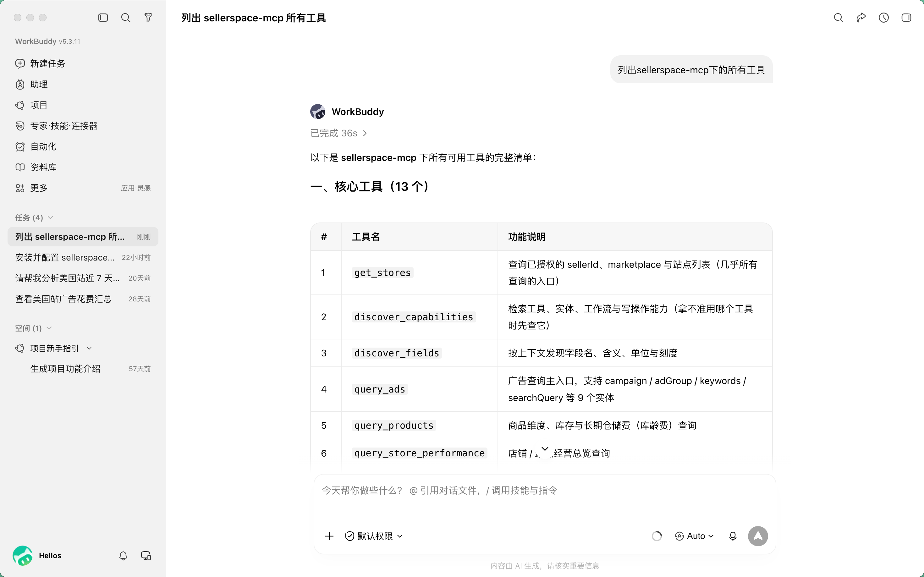
Task: Start voice input with microphone icon
Action: click(x=732, y=536)
